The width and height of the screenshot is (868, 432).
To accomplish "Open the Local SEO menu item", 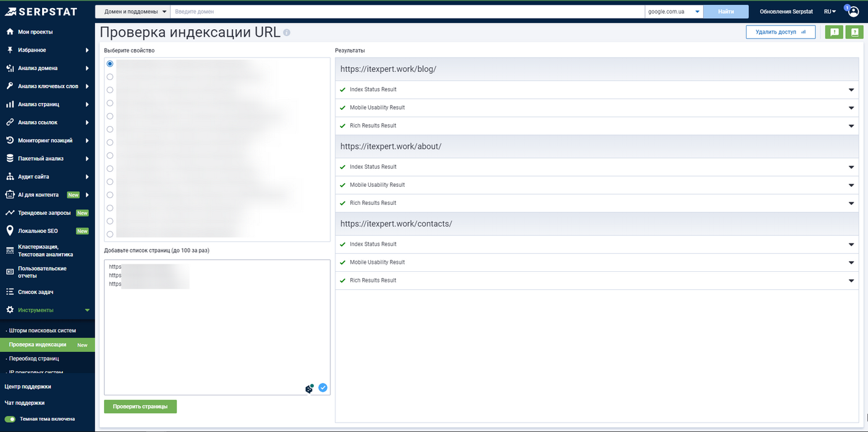I will click(x=38, y=231).
